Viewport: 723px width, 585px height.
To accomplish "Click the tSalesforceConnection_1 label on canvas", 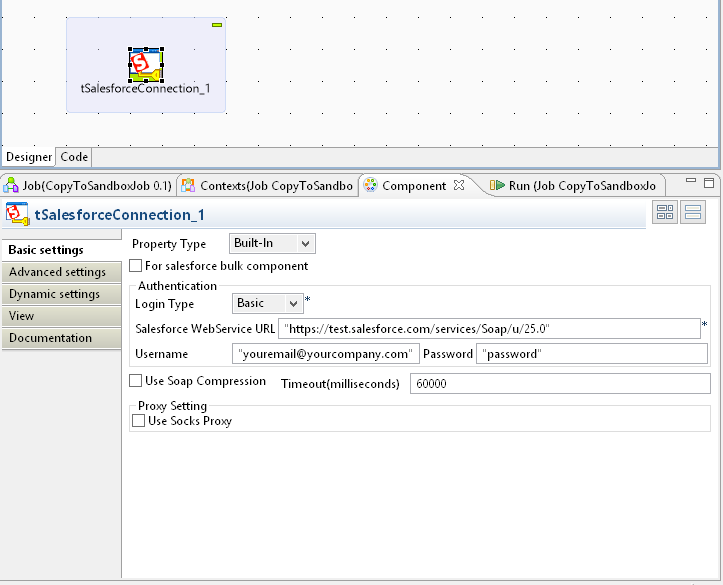I will point(145,89).
